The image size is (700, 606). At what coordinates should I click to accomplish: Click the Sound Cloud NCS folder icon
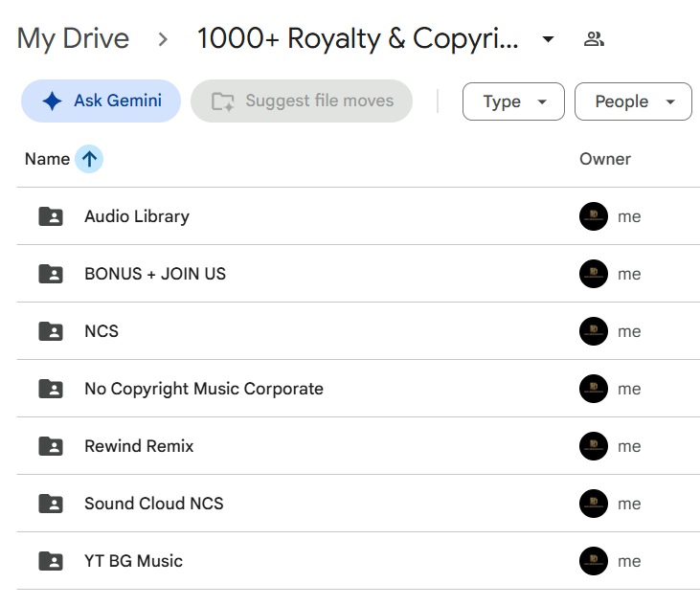tap(51, 504)
